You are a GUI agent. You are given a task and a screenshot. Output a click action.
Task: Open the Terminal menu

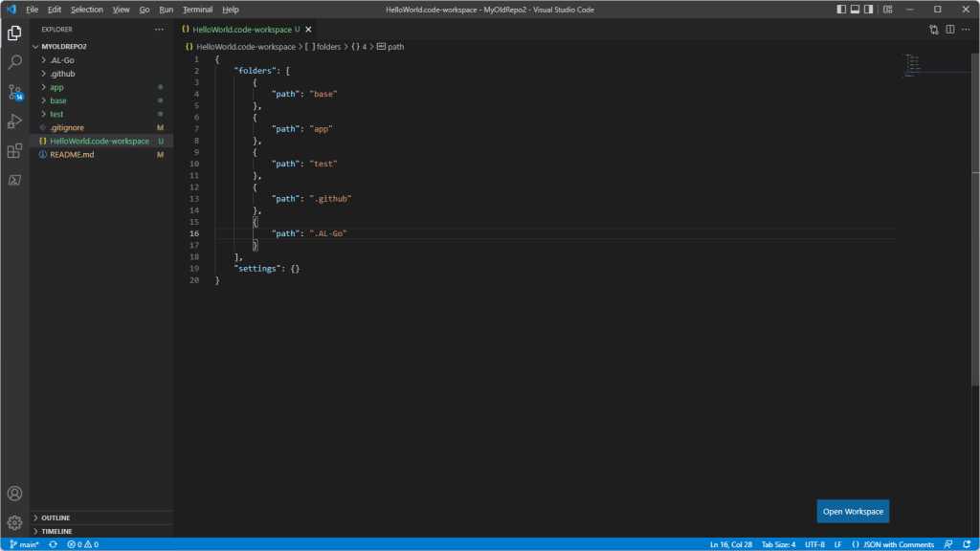197,10
